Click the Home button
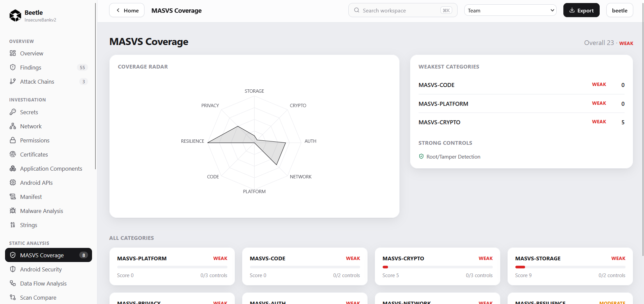This screenshot has width=644, height=304. (x=127, y=10)
